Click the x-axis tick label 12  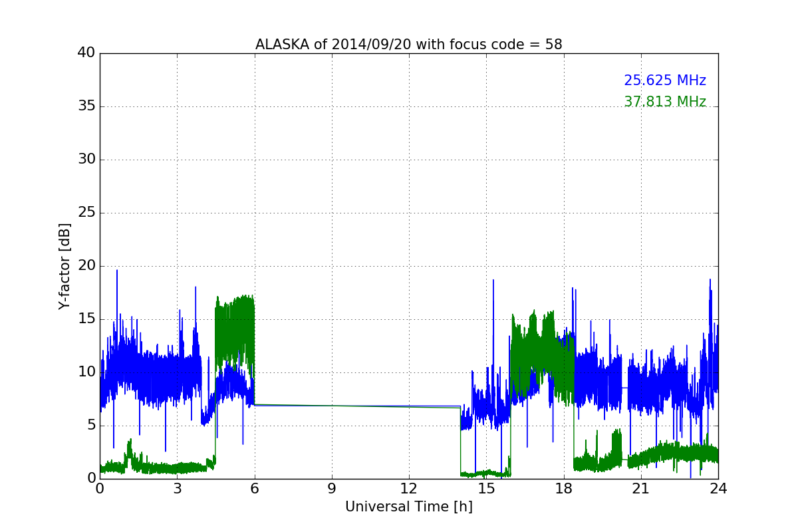(408, 489)
